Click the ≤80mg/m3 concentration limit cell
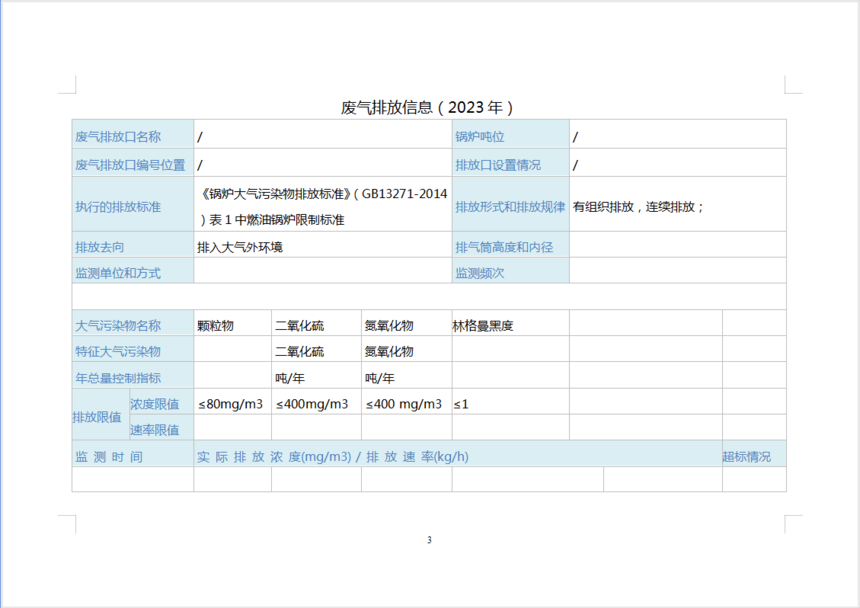Viewport: 860px width, 608px height. coord(230,404)
